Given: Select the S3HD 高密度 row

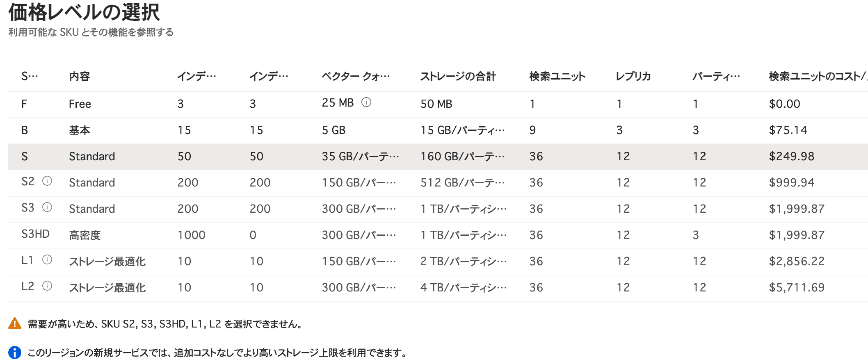Looking at the screenshot, I should click(x=85, y=235).
